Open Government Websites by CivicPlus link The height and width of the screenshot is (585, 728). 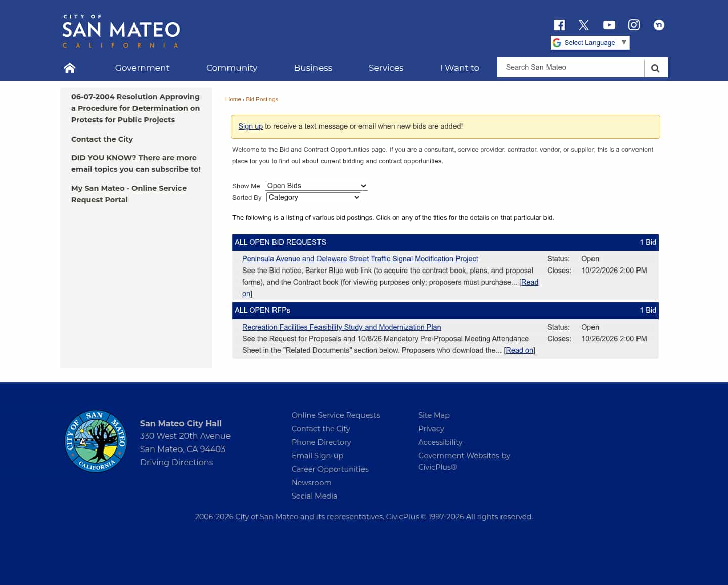(x=464, y=461)
